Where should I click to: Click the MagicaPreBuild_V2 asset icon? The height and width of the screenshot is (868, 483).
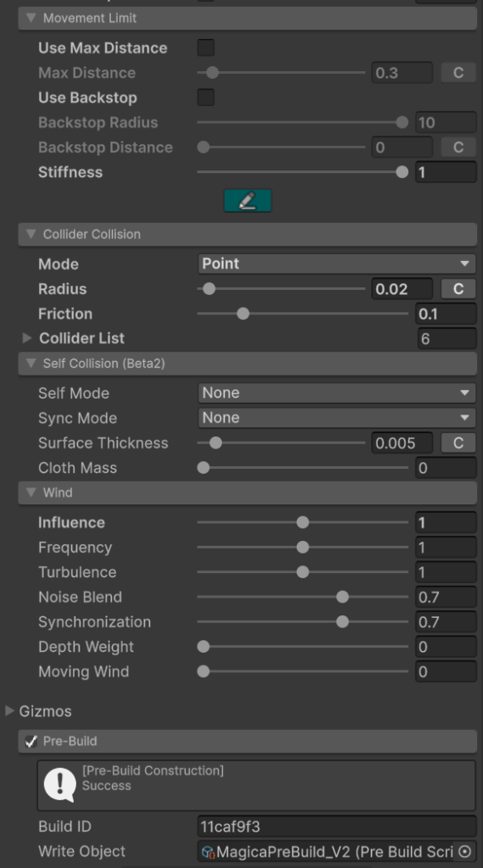[x=208, y=851]
